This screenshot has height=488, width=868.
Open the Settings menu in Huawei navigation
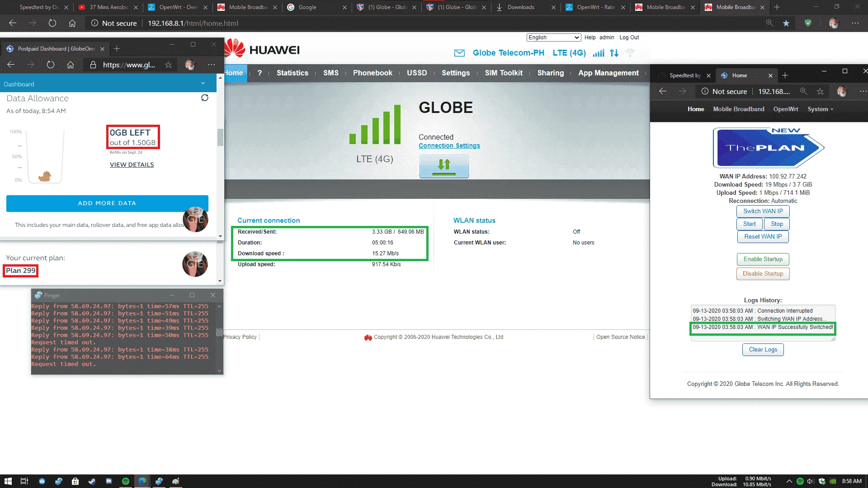coord(456,73)
